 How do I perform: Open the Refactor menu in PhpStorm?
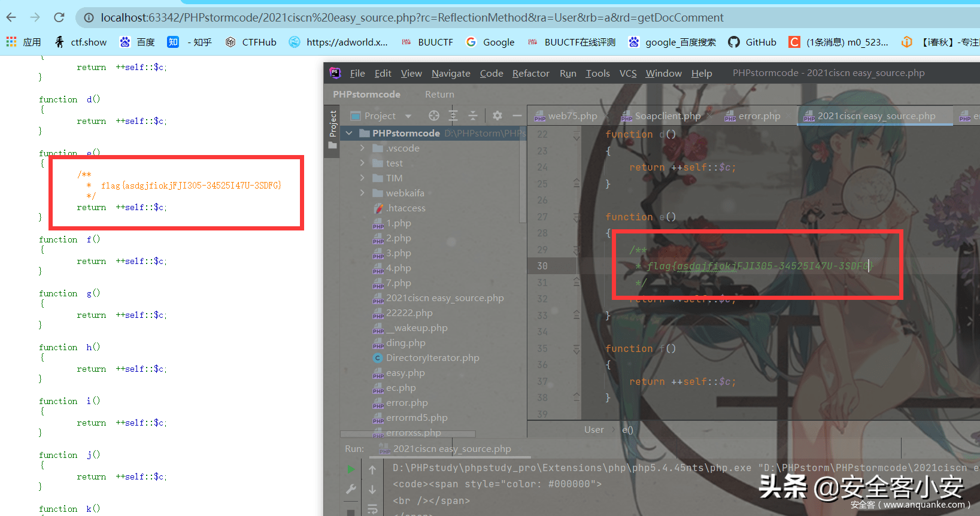pyautogui.click(x=530, y=73)
